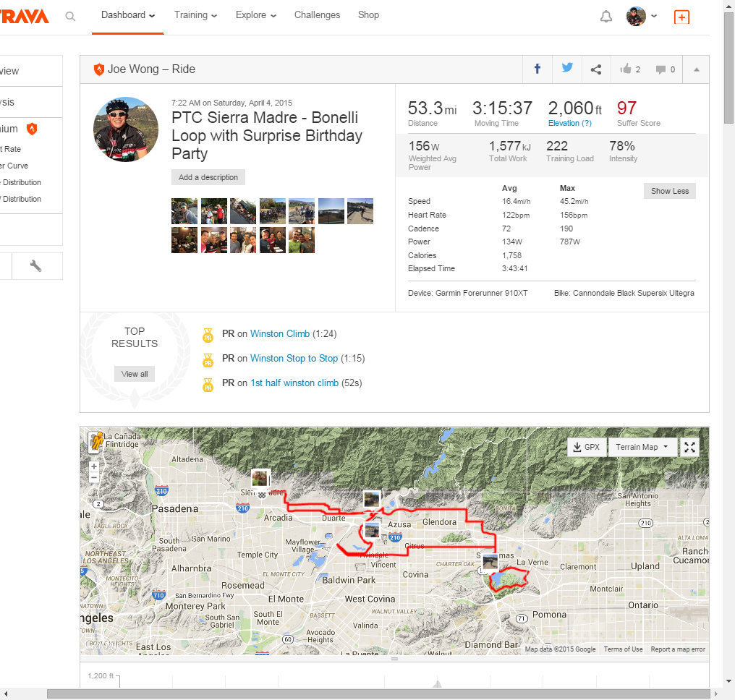735x700 pixels.
Task: Click the orange upload plus icon
Action: click(681, 17)
